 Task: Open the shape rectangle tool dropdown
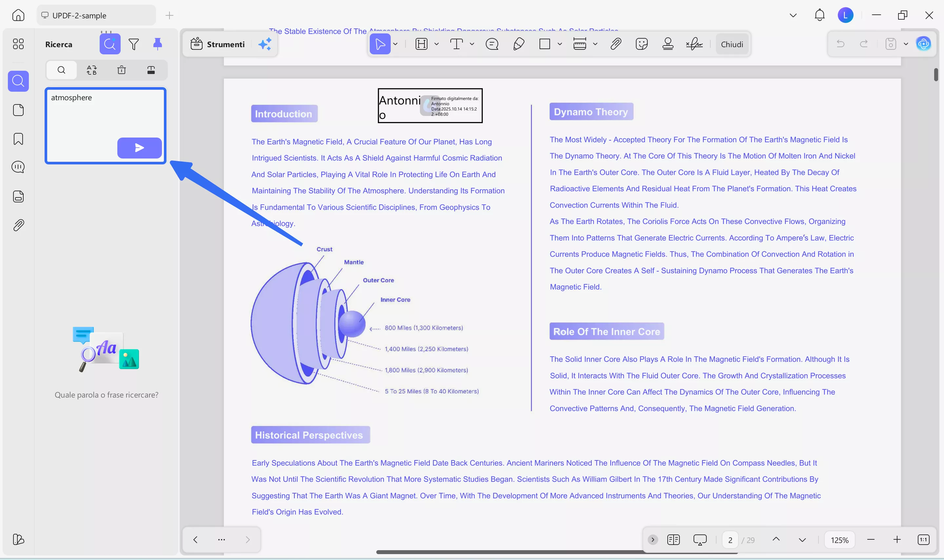pos(560,44)
